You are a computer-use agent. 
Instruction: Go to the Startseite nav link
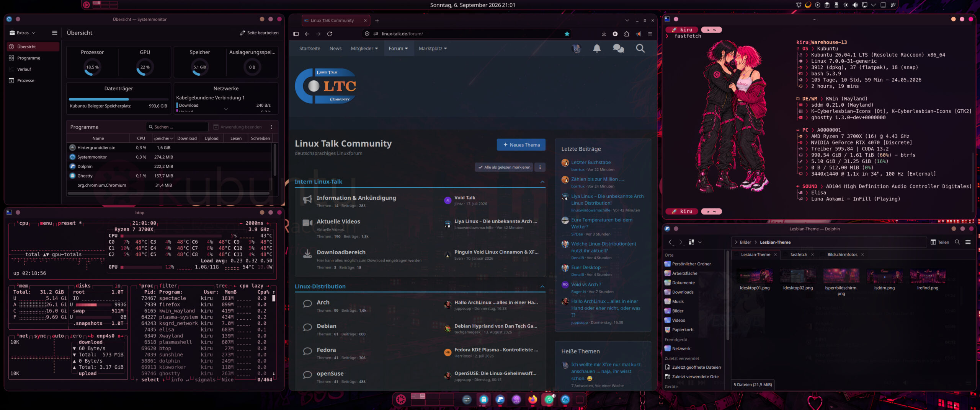310,49
